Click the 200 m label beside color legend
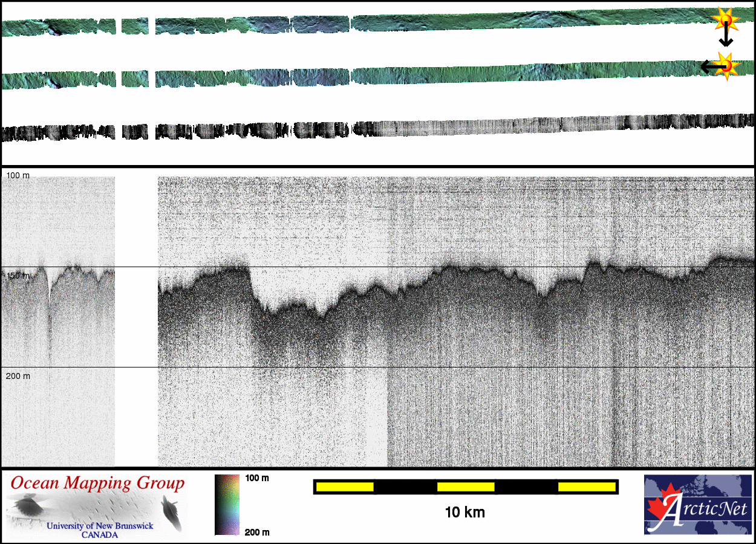 coord(257,532)
